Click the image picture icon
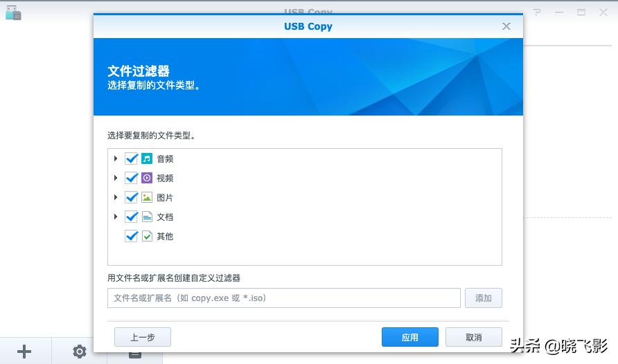This screenshot has width=618, height=364. [147, 197]
